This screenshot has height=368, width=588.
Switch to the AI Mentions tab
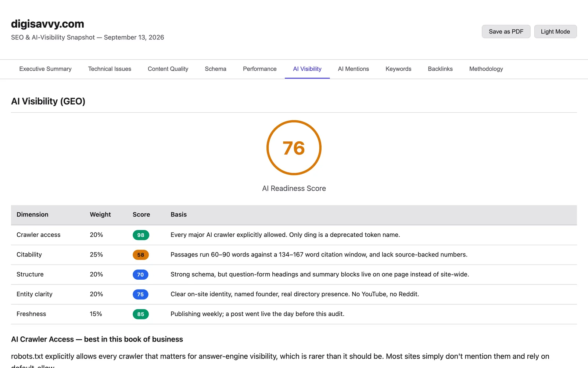[353, 69]
